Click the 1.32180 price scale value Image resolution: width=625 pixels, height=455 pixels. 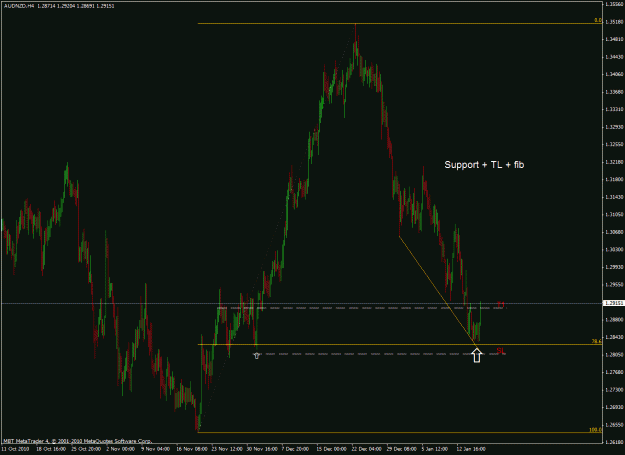[614, 162]
